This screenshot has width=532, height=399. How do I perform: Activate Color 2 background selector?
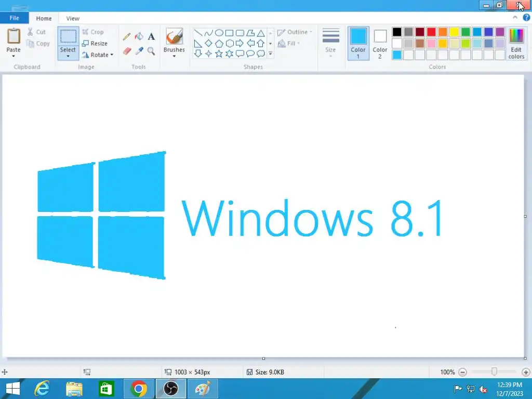(x=380, y=44)
